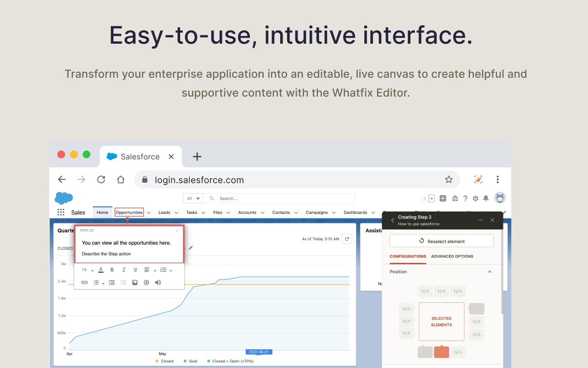Click the Reselect element button

(441, 241)
